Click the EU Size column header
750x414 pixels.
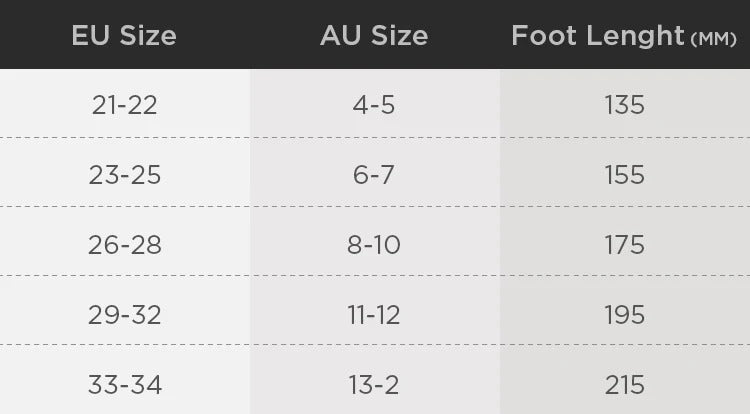click(124, 37)
